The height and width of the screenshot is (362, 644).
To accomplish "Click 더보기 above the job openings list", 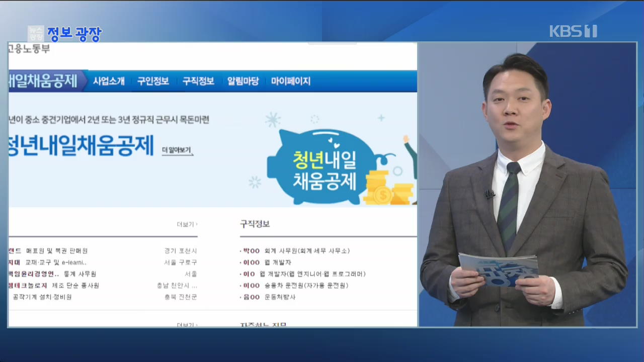I will pyautogui.click(x=187, y=224).
